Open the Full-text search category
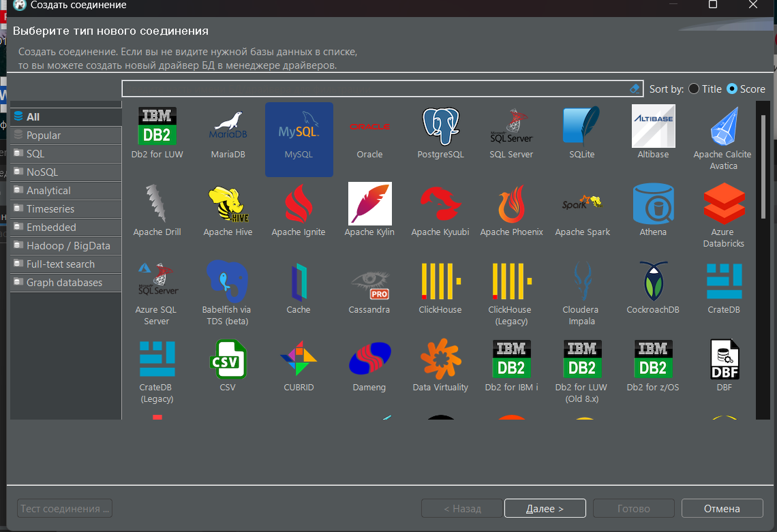 tap(66, 264)
